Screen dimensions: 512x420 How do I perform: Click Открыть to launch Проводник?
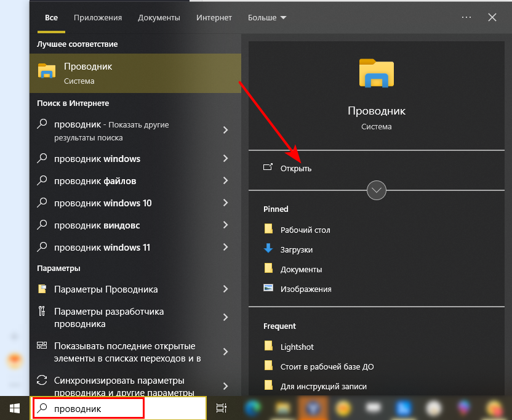coord(295,168)
